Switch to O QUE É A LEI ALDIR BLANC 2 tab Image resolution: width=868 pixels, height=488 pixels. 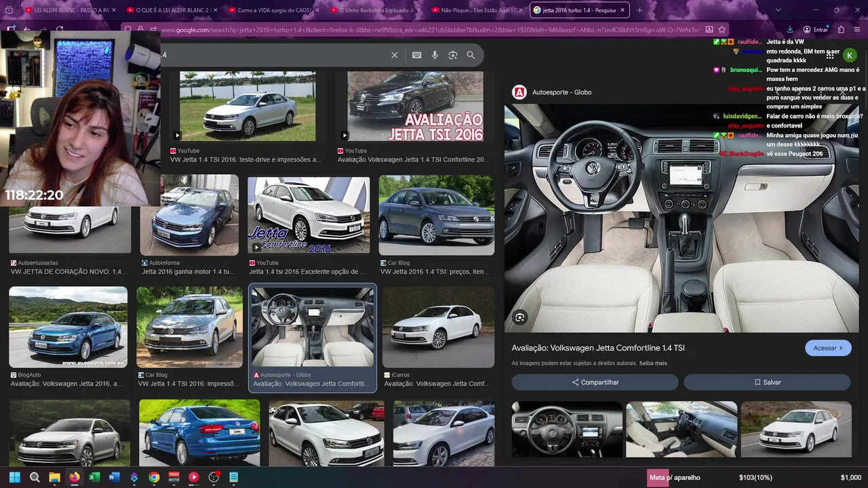171,10
